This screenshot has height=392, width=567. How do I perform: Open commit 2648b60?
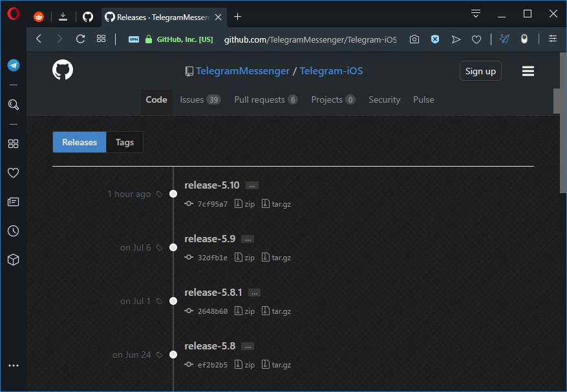[212, 311]
